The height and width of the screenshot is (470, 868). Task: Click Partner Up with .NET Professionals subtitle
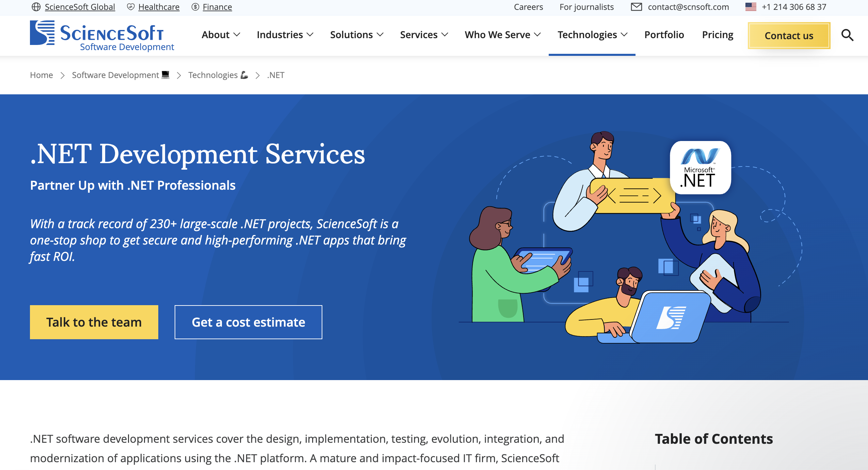coord(133,185)
